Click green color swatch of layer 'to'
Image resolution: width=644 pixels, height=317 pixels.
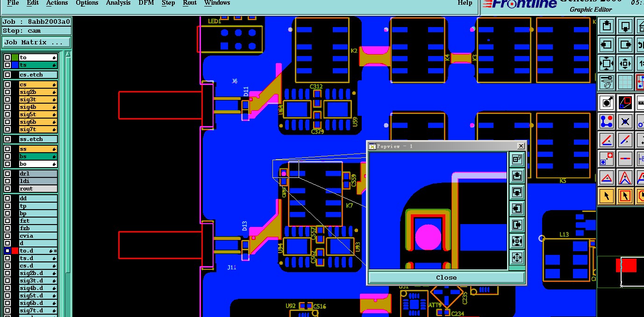click(15, 57)
